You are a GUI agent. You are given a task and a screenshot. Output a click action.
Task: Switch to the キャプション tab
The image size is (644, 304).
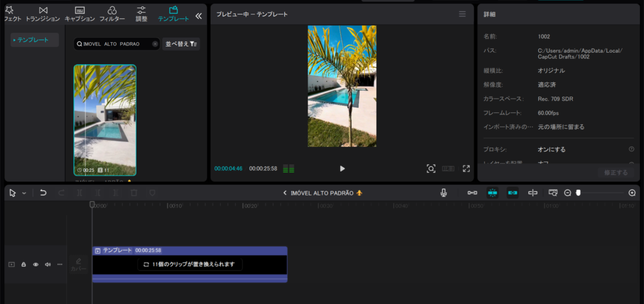pyautogui.click(x=80, y=14)
